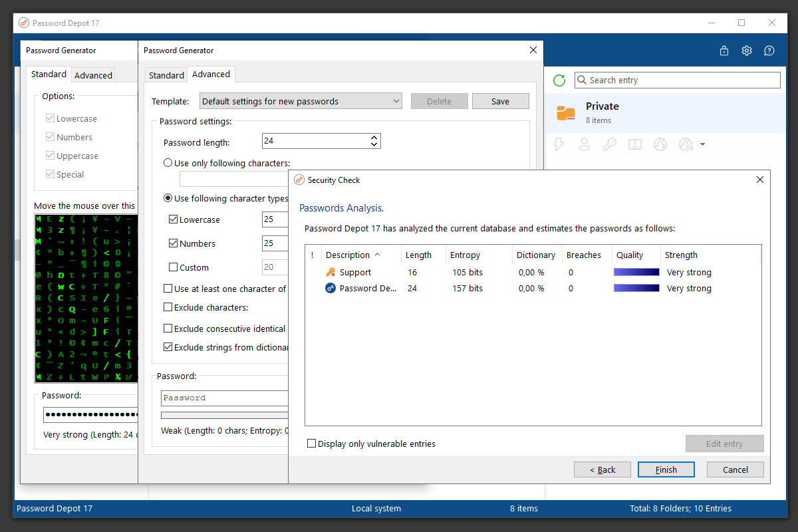Click the user name copy icon

pos(585,144)
